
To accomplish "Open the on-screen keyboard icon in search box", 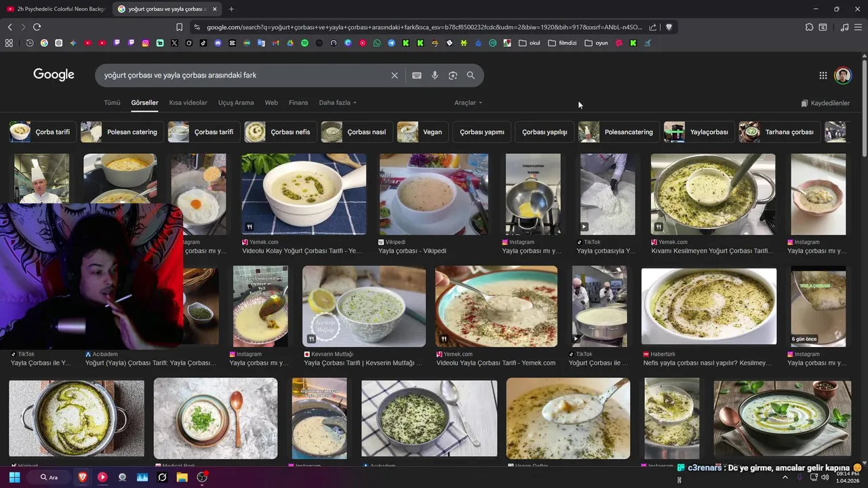I will pyautogui.click(x=416, y=75).
